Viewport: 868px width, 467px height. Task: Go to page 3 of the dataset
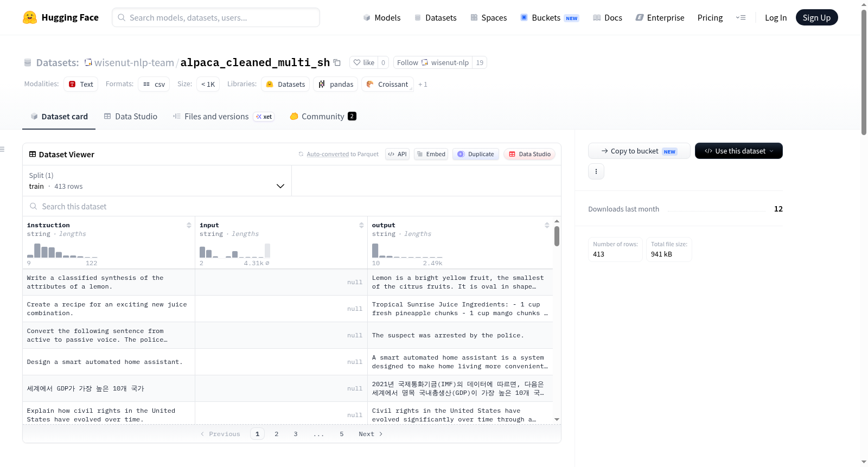(296, 434)
